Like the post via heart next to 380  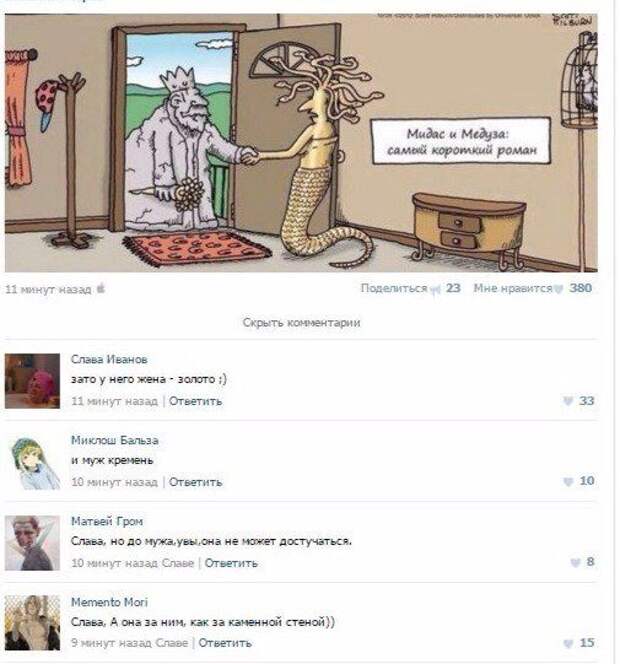tap(559, 289)
